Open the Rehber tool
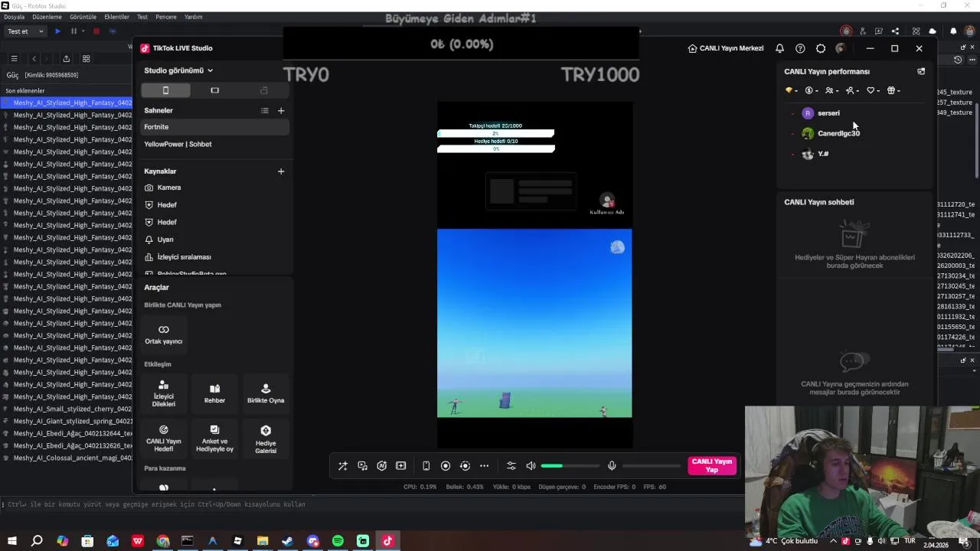Screen dimensions: 980x551 point(214,394)
